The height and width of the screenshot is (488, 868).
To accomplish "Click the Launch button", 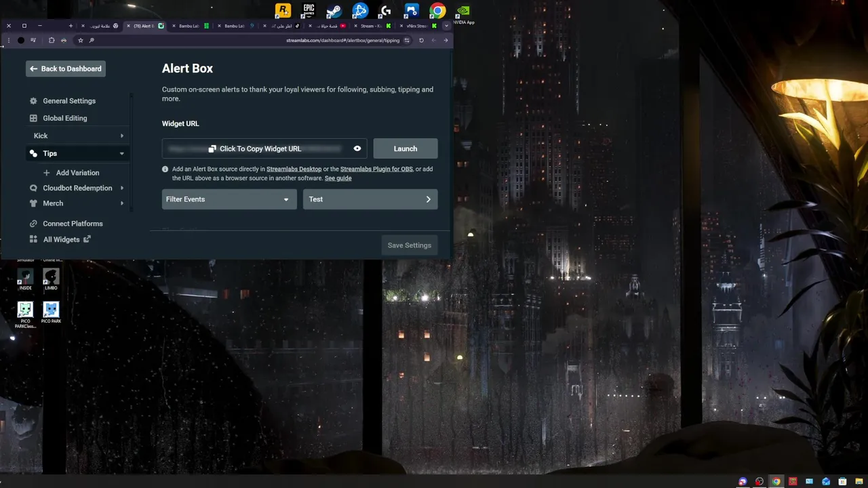I will pos(406,148).
